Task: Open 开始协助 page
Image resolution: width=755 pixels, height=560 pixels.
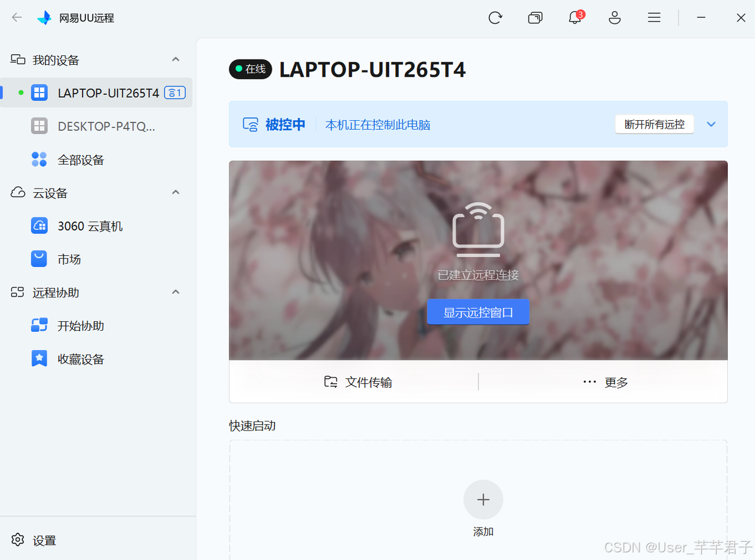Action: pos(96,325)
